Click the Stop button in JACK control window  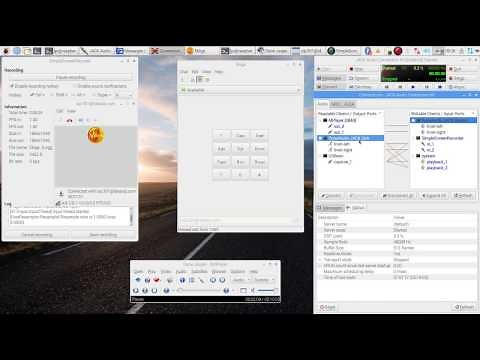pos(363,69)
